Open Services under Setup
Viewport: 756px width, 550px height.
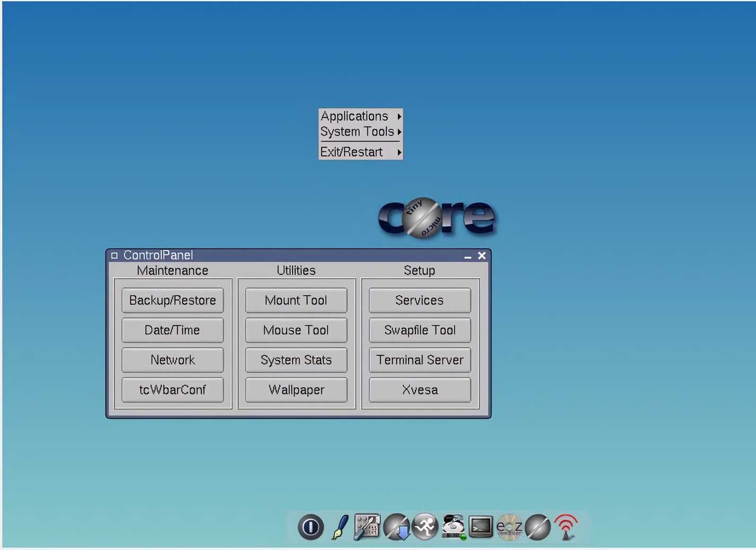point(419,300)
